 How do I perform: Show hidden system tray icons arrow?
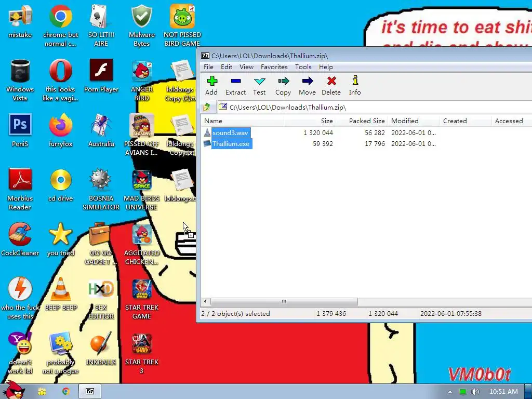tap(450, 392)
